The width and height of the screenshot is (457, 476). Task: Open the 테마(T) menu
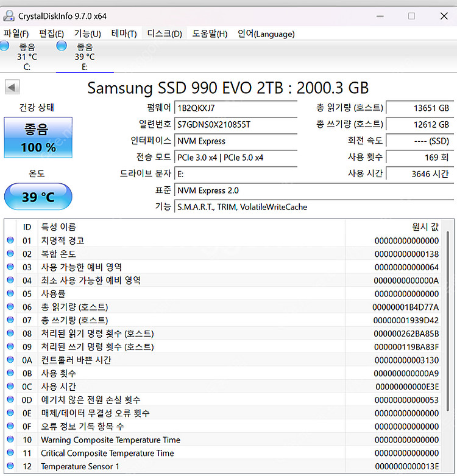pyautogui.click(x=124, y=33)
